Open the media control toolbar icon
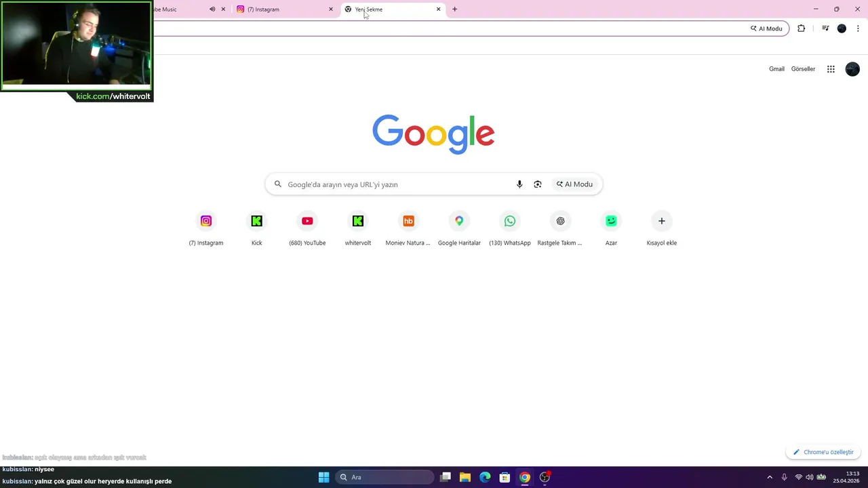This screenshot has height=488, width=868. tap(825, 28)
